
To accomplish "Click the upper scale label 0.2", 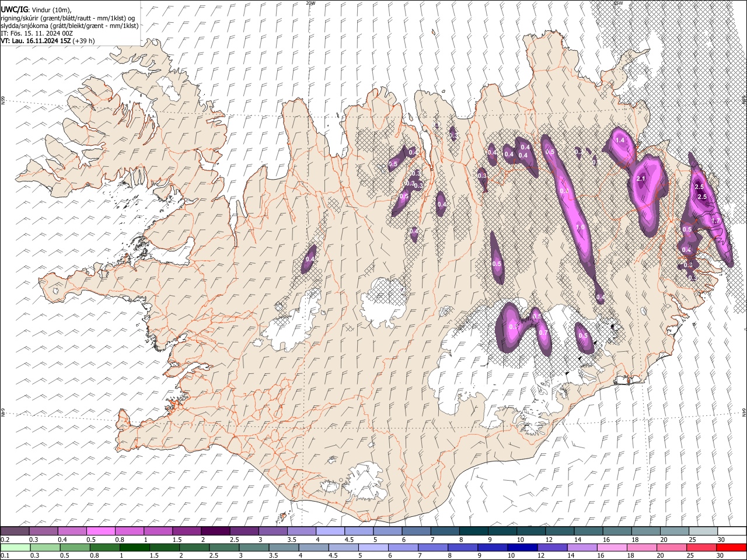I will pyautogui.click(x=5, y=540).
